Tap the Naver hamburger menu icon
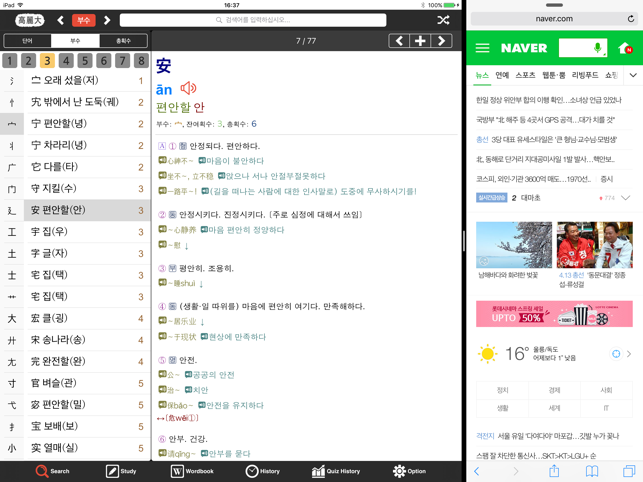 (x=483, y=48)
